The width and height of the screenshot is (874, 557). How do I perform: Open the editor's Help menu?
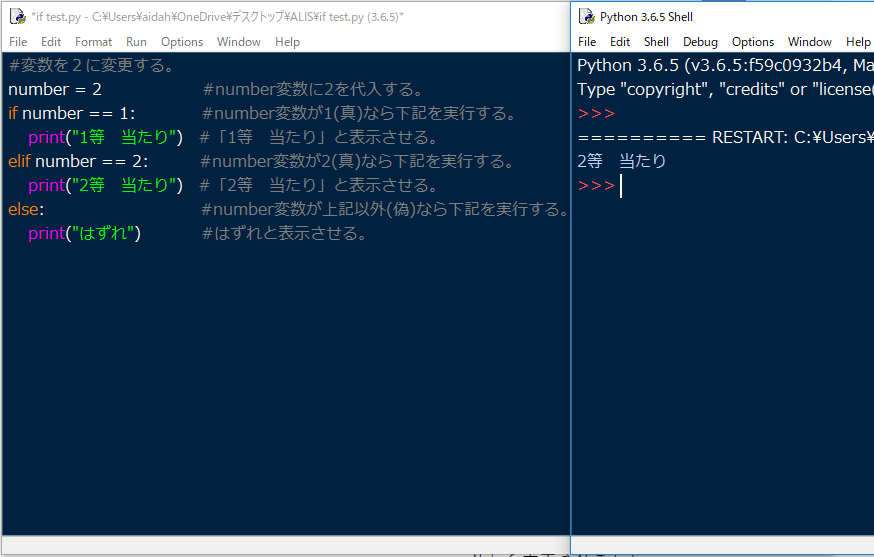pyautogui.click(x=287, y=42)
